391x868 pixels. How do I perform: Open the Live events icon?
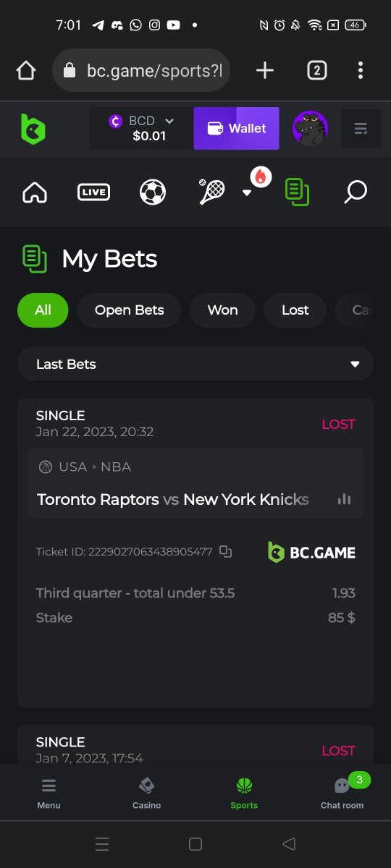pyautogui.click(x=93, y=192)
